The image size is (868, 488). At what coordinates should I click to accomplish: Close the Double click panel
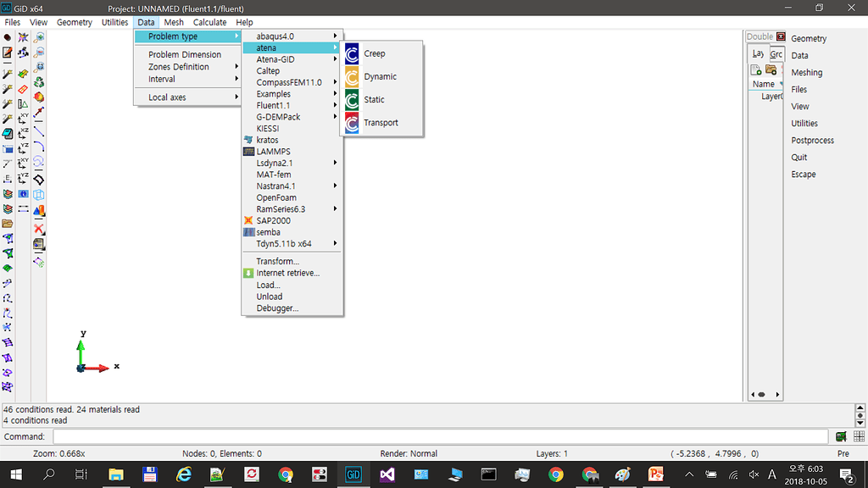(779, 36)
